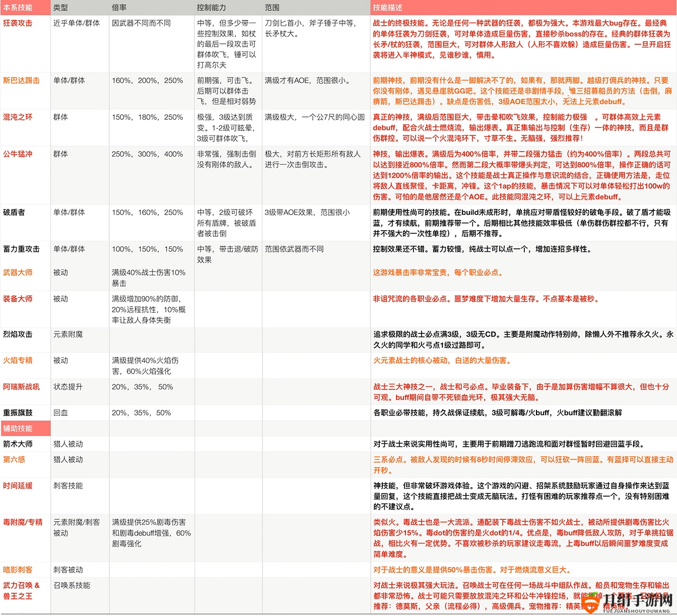Select the 阿瑞斯战吼 skill name cell
The height and width of the screenshot is (616, 677).
pyautogui.click(x=25, y=391)
